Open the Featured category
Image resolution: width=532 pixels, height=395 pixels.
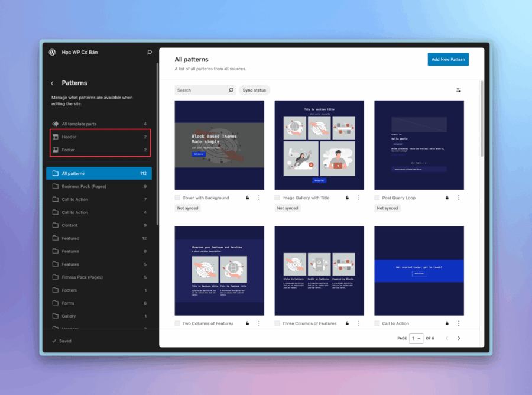pos(99,238)
